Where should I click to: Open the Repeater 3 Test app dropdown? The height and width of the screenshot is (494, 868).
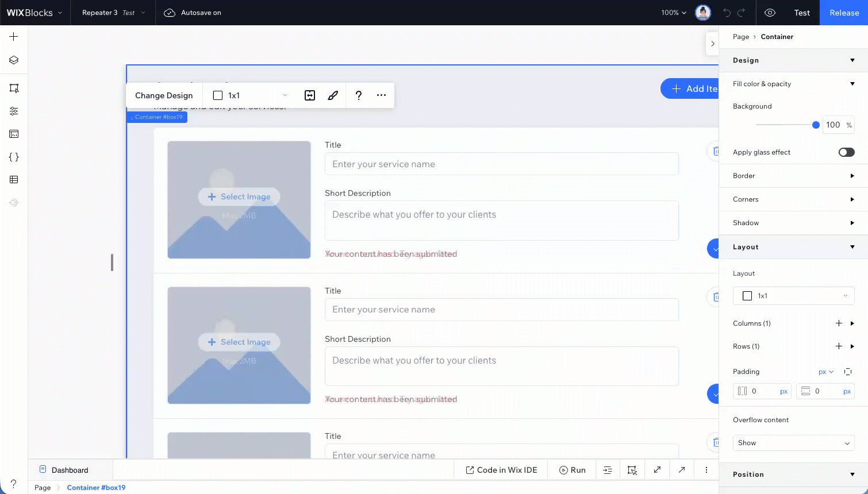(113, 13)
